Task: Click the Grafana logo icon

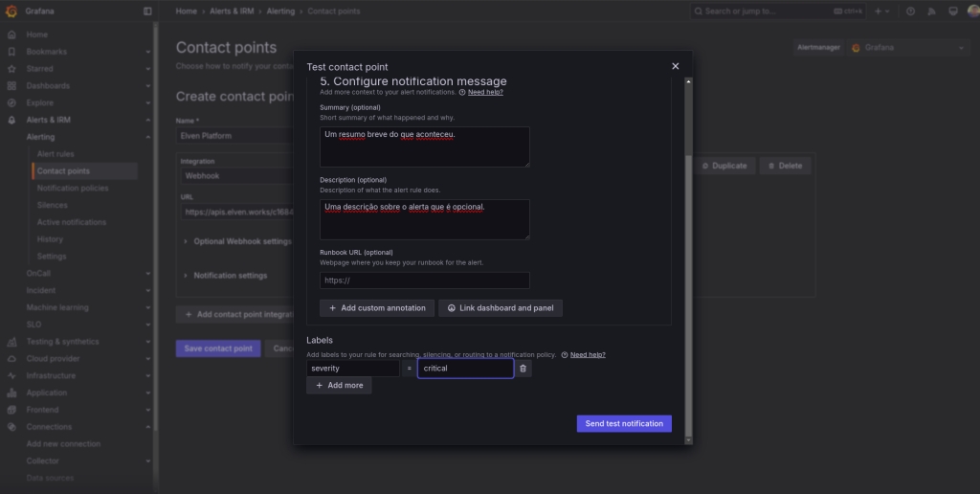Action: [11, 11]
